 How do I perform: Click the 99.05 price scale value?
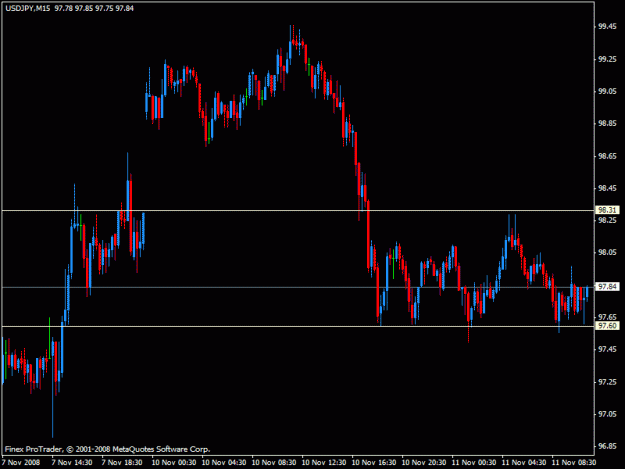point(607,91)
